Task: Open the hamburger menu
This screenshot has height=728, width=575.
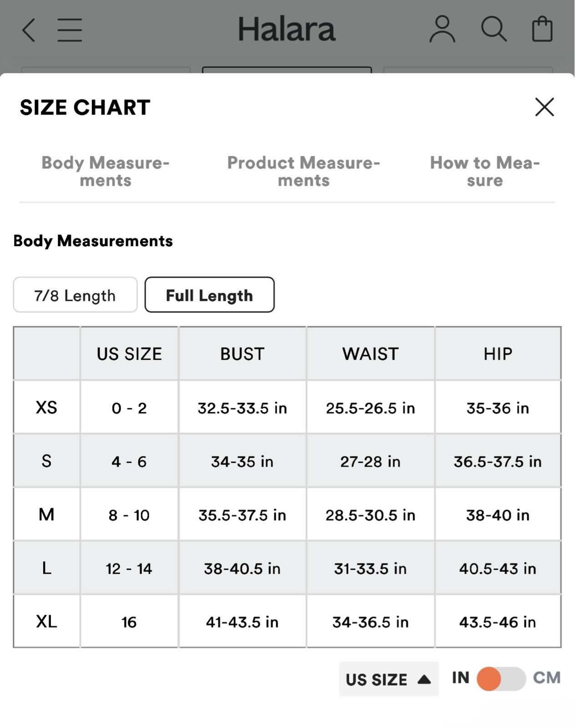Action: [x=70, y=30]
